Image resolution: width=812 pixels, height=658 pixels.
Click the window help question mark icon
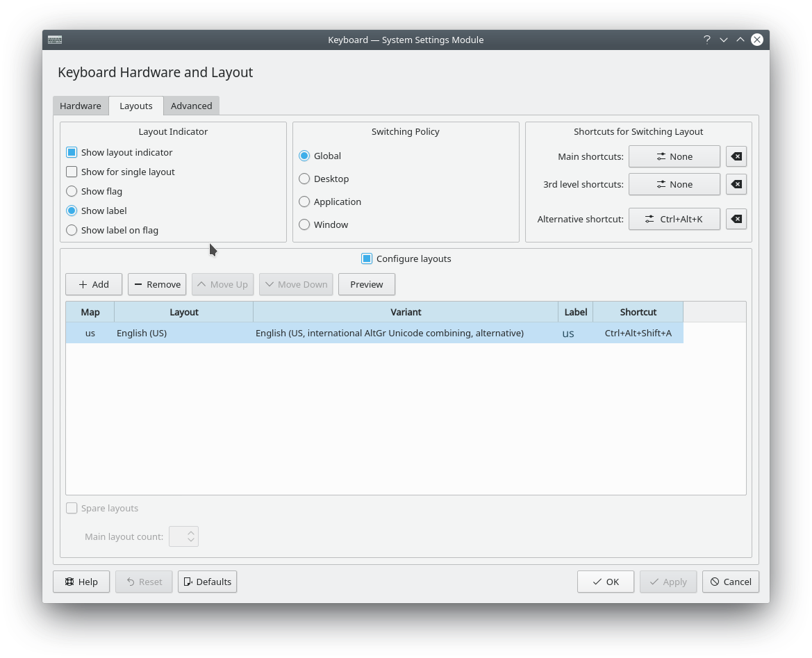point(706,40)
